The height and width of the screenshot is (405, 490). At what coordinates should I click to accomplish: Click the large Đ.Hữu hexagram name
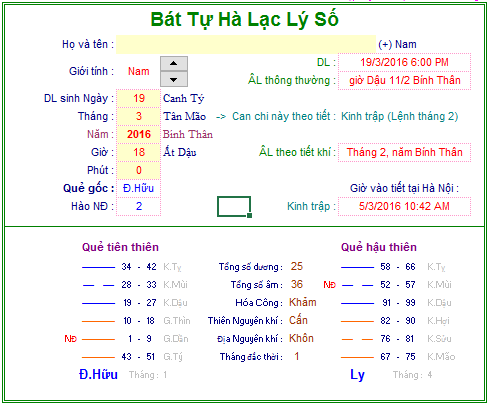pos(98,375)
